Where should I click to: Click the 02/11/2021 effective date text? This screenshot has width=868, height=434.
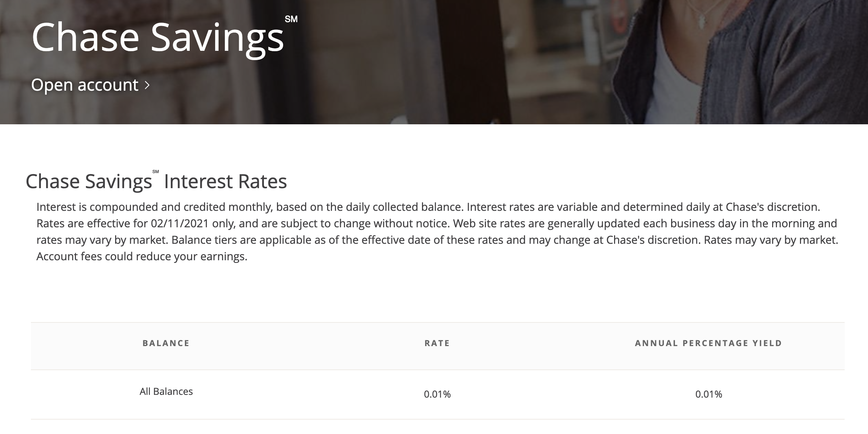click(x=180, y=224)
